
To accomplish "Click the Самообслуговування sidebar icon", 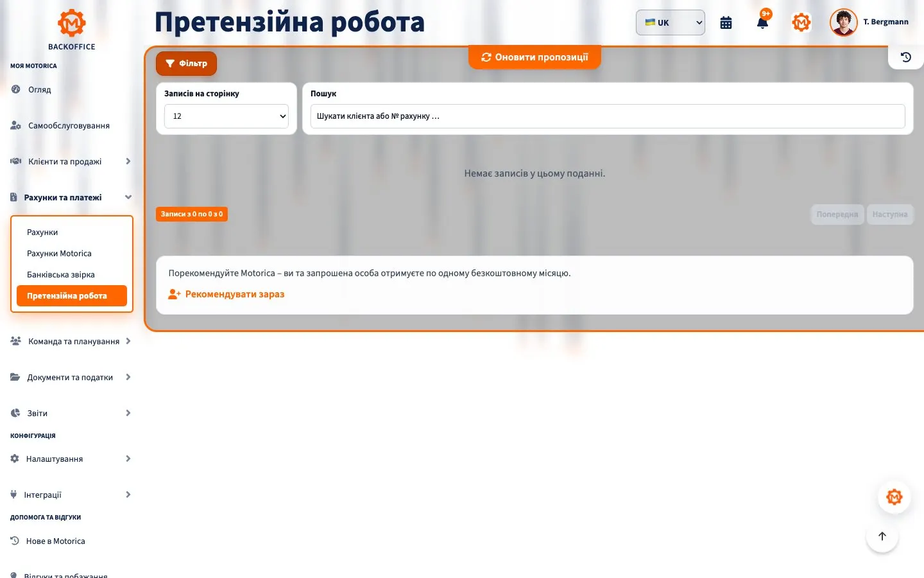I will tap(16, 125).
